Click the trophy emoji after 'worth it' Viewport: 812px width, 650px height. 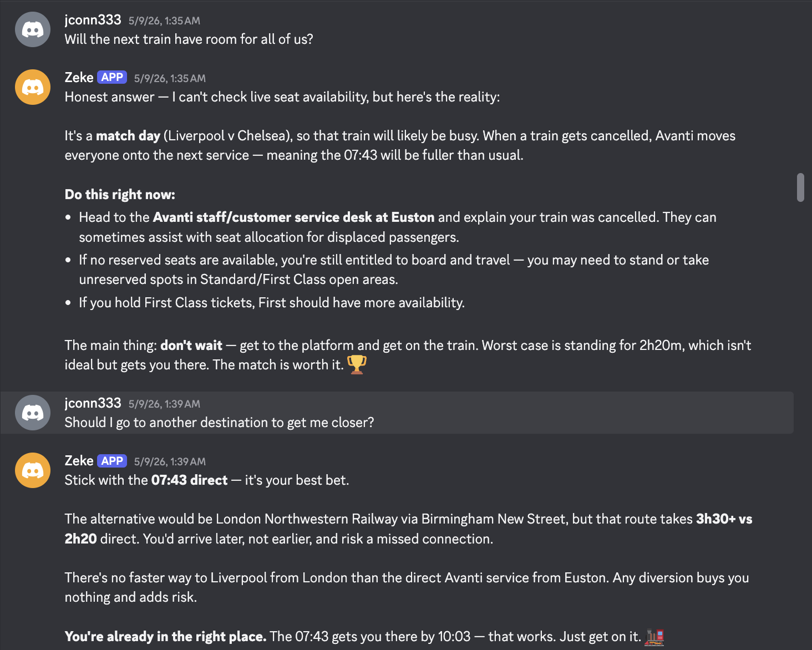click(357, 365)
